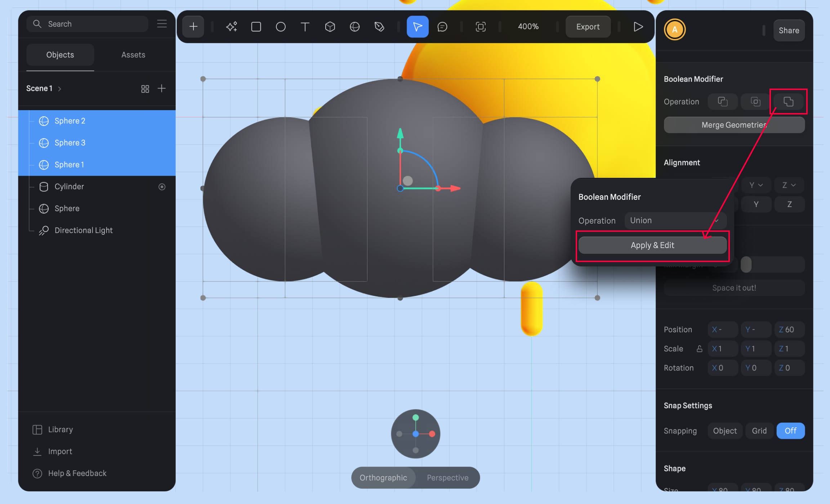This screenshot has height=504, width=830.
Task: Click the AI sparkles tool
Action: [x=231, y=26]
